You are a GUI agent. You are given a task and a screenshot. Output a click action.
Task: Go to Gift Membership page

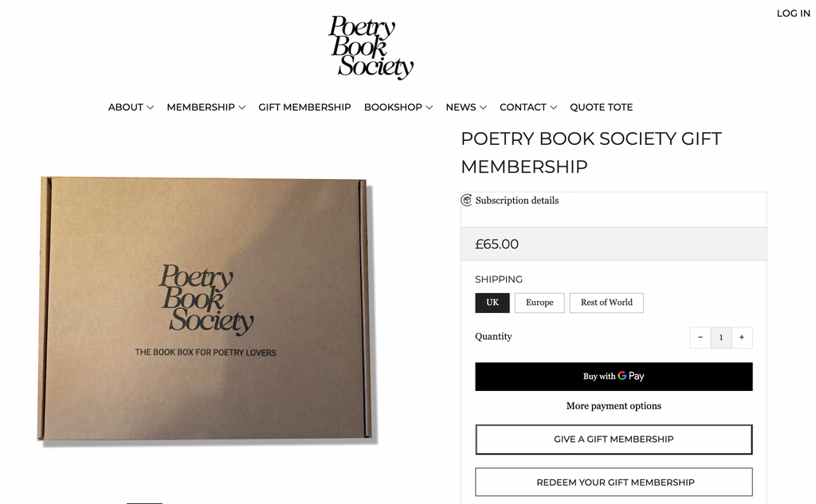coord(304,107)
